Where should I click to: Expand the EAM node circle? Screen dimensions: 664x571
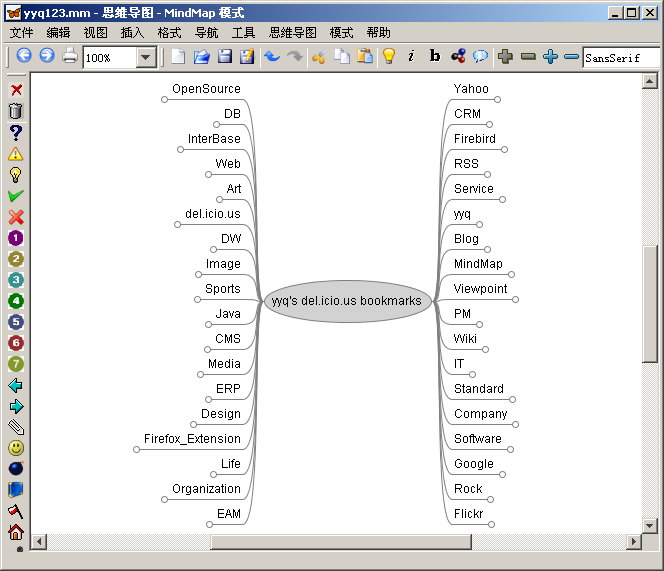click(x=209, y=524)
